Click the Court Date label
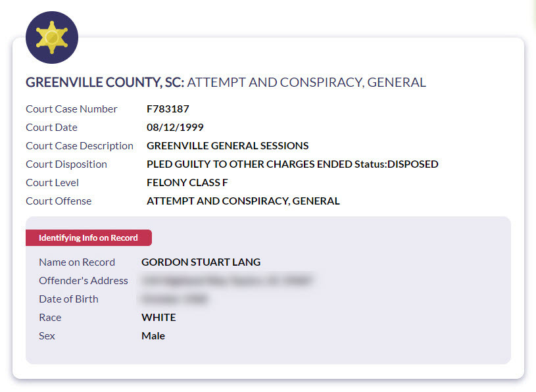The image size is (536, 392). click(x=51, y=128)
